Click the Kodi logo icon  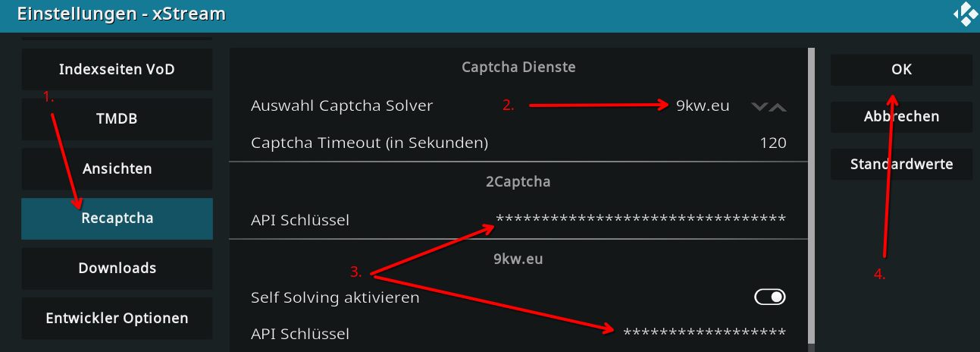click(964, 14)
